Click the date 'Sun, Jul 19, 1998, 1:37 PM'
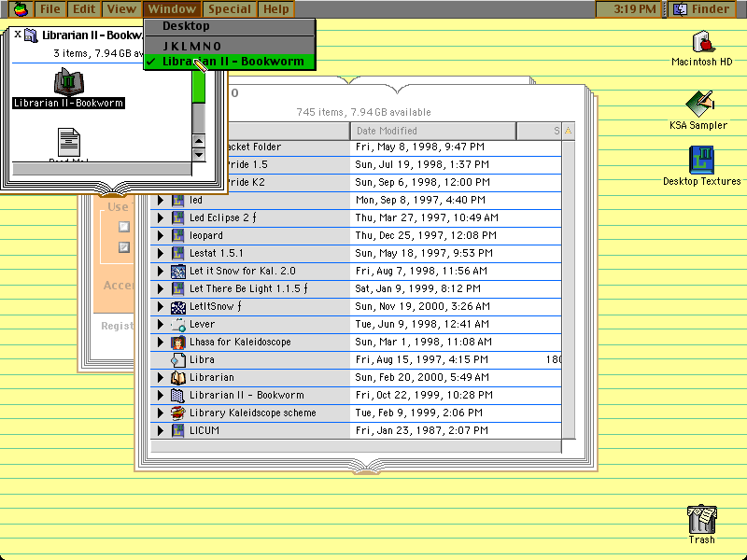747x560 pixels. point(422,164)
